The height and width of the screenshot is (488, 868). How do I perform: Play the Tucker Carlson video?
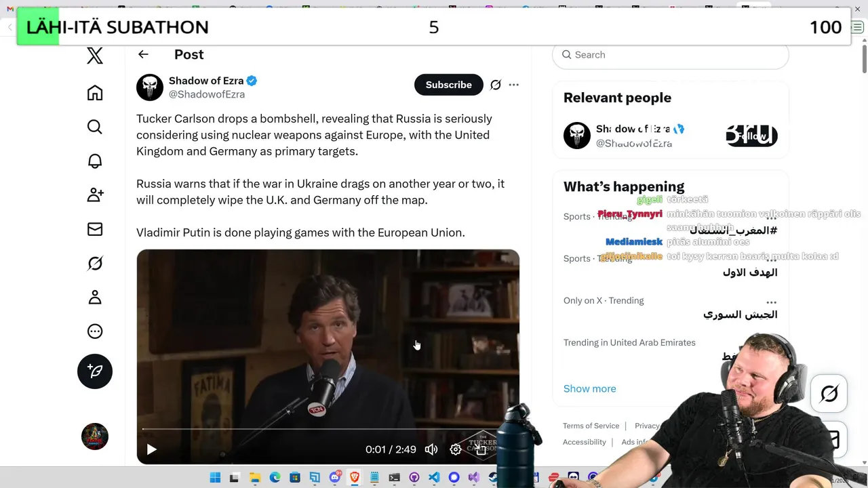151,449
